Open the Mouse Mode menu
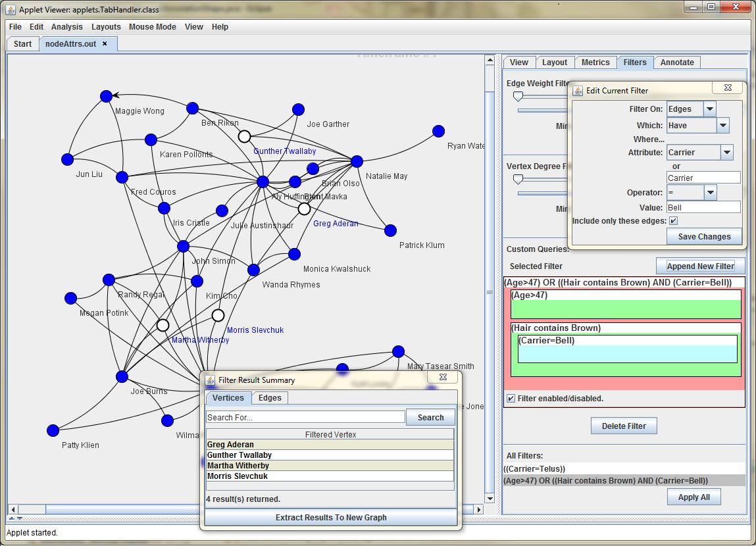The image size is (756, 546). (153, 27)
